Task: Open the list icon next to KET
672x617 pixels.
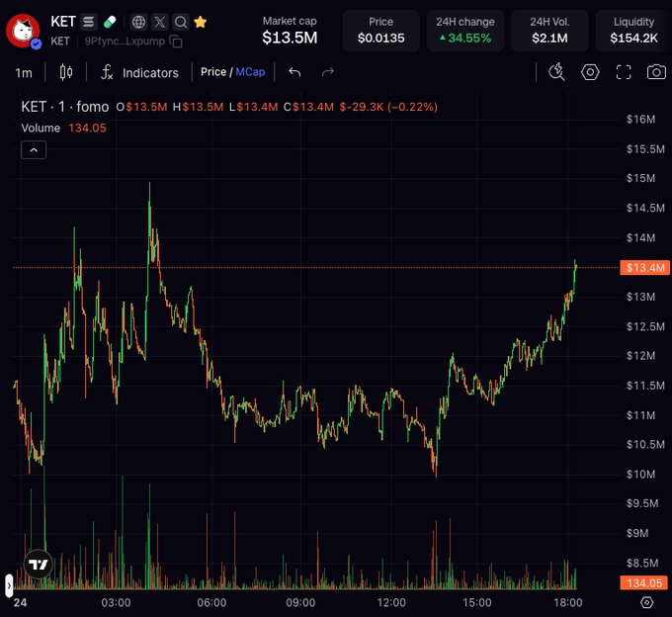Action: click(x=88, y=22)
